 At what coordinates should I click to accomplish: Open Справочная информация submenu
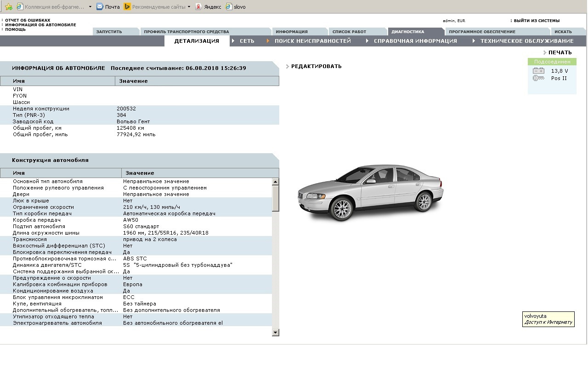(415, 41)
